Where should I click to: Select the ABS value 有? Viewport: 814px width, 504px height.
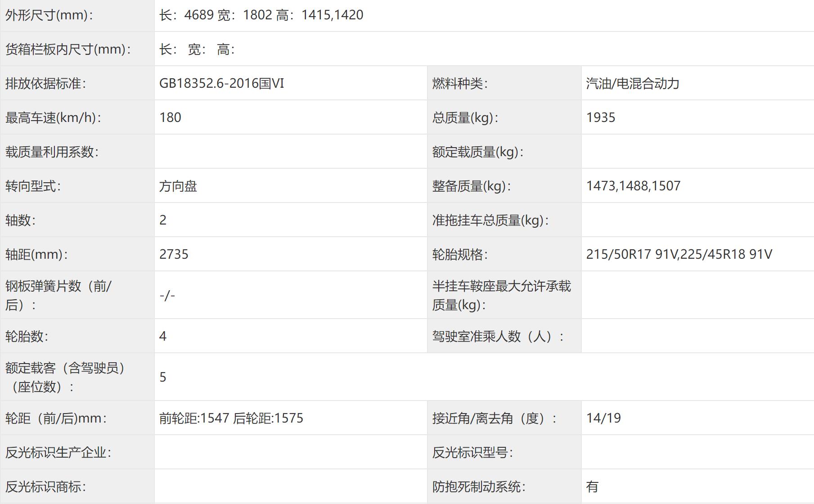point(592,486)
